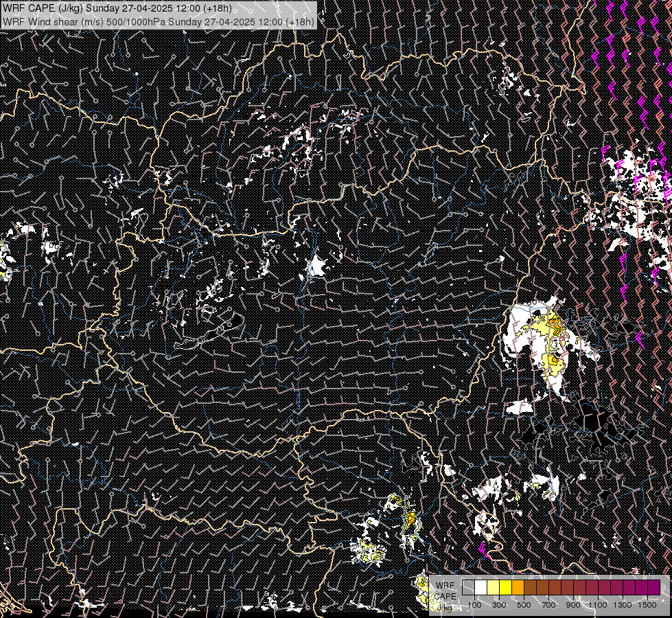Click the legend value 500

pos(524,605)
